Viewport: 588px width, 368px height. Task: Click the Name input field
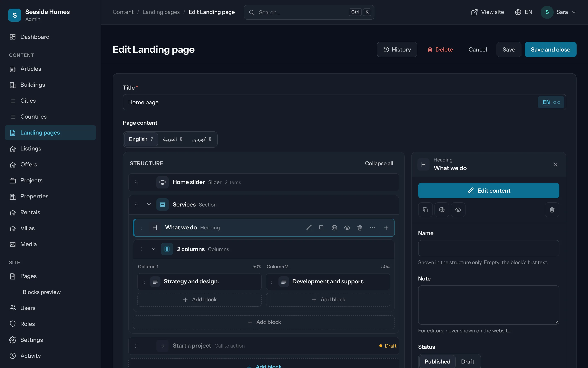[488, 248]
